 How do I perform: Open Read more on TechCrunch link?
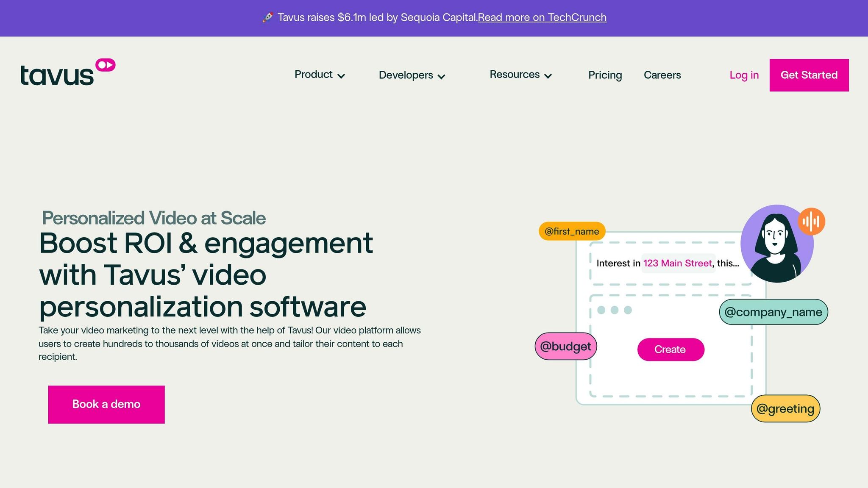542,17
